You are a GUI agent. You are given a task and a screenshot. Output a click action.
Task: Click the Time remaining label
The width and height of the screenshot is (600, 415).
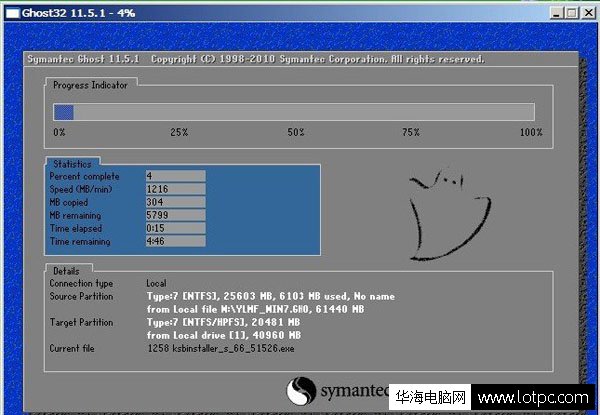coord(80,241)
